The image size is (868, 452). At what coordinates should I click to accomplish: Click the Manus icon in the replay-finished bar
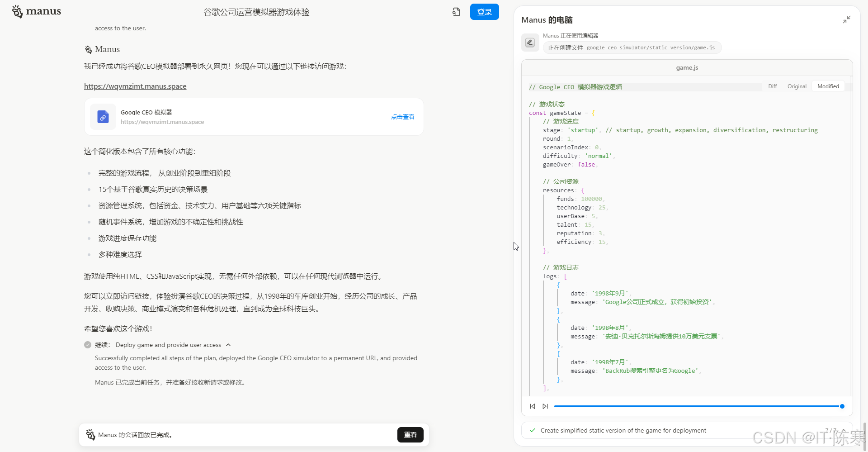coord(90,435)
